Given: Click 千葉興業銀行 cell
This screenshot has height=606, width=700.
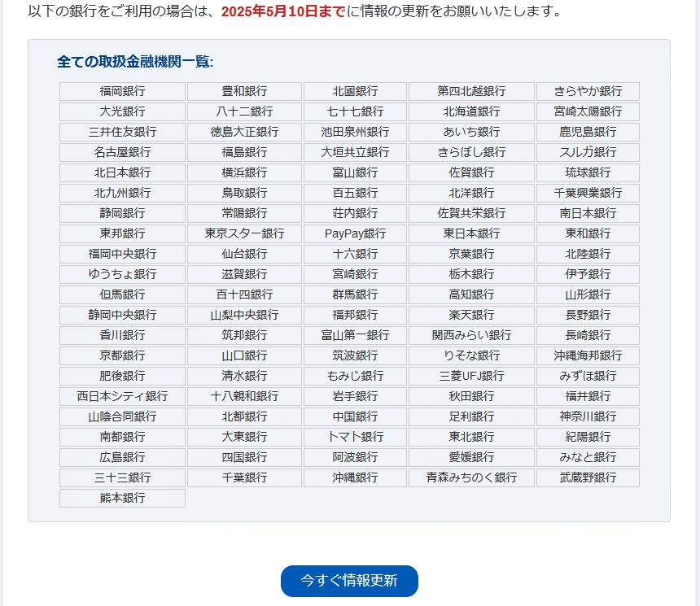Looking at the screenshot, I should [x=588, y=194].
